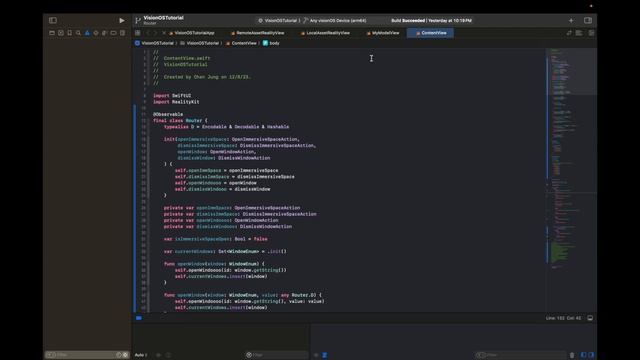Click the recent files filter clock icon
Viewport: 640px width, 360px height.
tap(119, 355)
